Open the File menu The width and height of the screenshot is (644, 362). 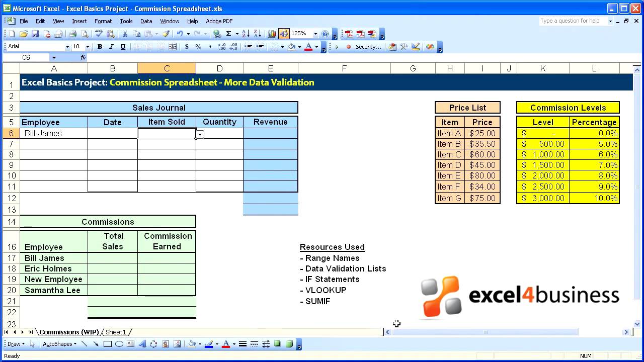point(24,21)
